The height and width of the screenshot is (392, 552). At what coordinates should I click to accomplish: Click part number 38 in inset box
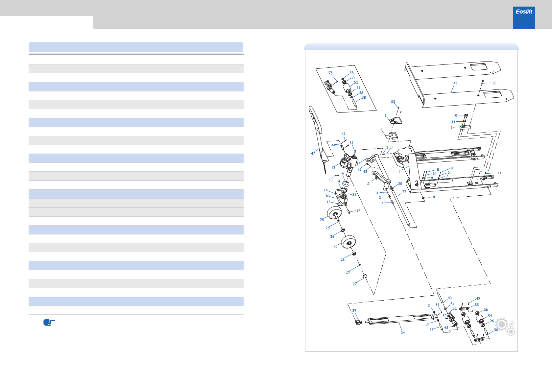point(364,97)
